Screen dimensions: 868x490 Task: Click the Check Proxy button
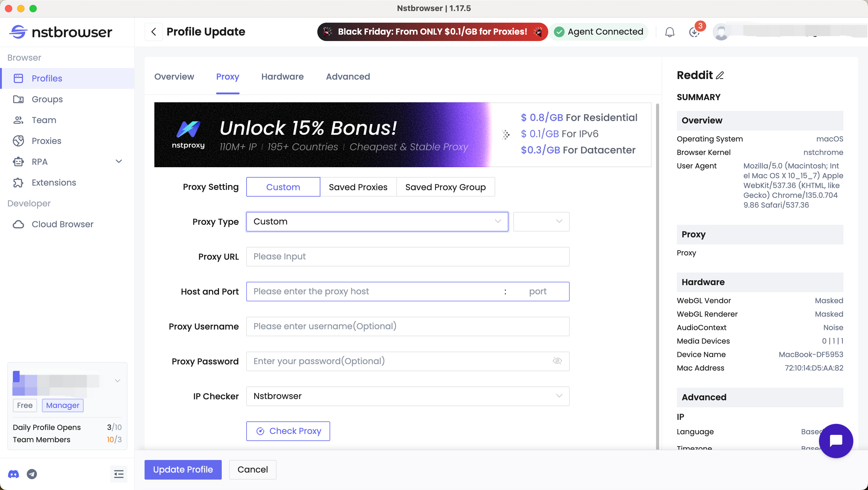(x=288, y=431)
